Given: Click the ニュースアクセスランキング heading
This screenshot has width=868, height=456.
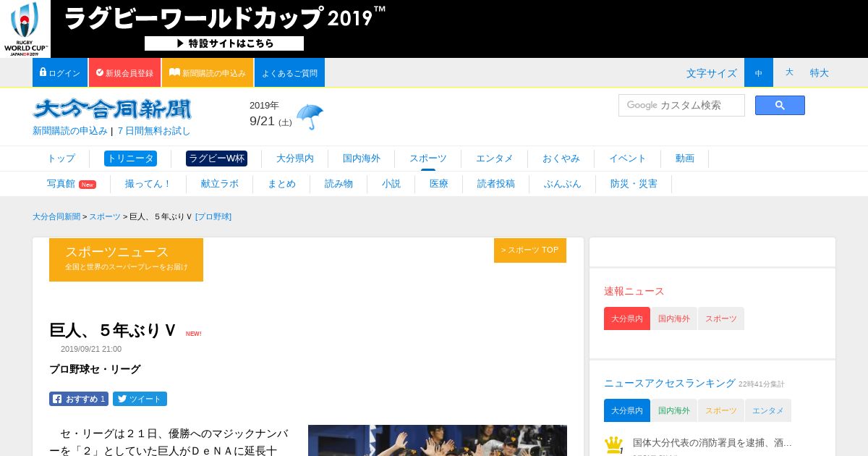Looking at the screenshot, I should 670,383.
